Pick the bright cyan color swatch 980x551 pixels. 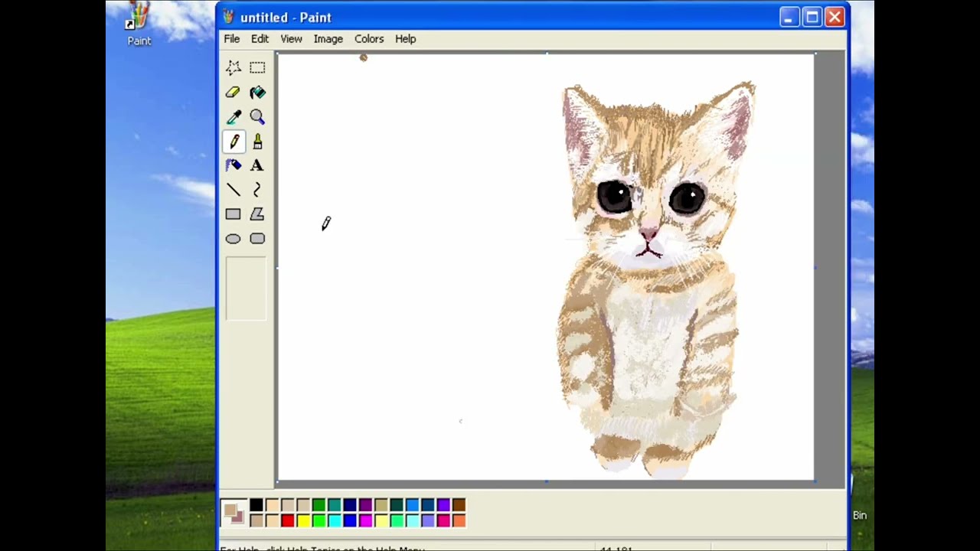(335, 520)
